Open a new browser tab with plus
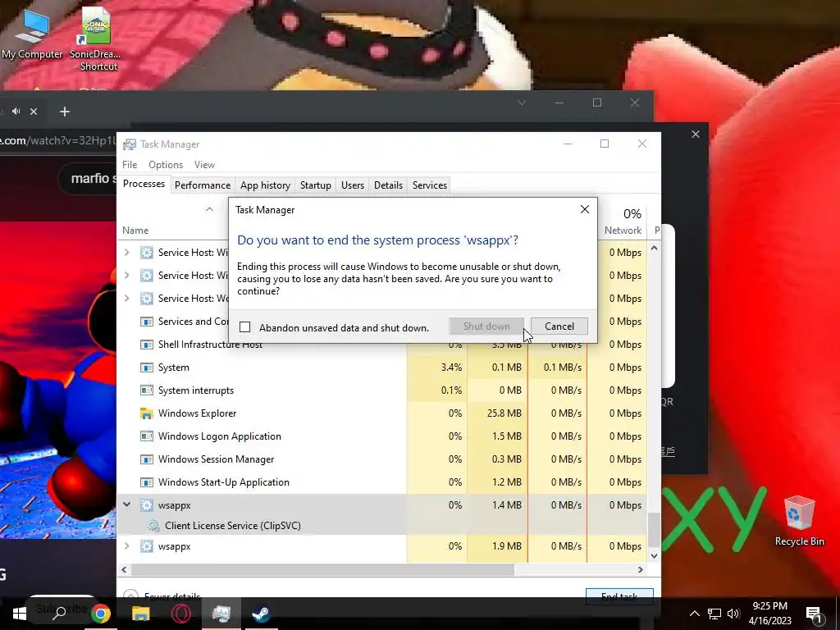The width and height of the screenshot is (840, 630). point(65,112)
